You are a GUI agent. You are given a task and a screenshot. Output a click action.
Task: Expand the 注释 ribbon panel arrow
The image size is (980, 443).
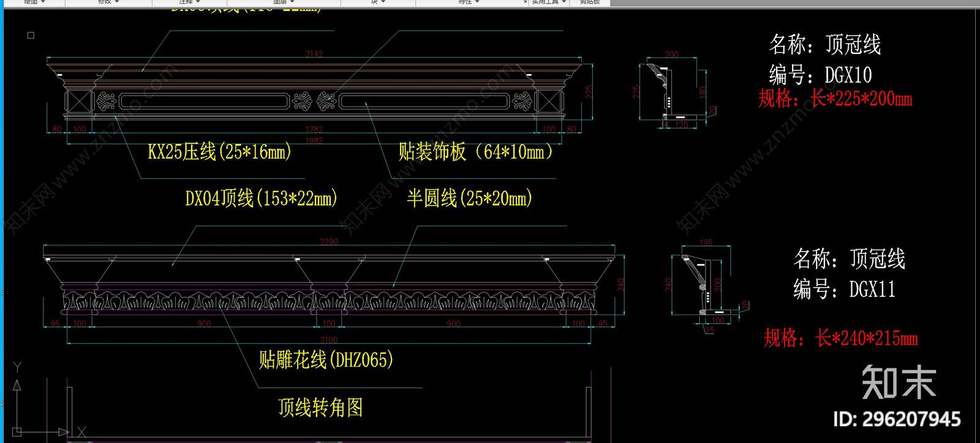click(198, 2)
